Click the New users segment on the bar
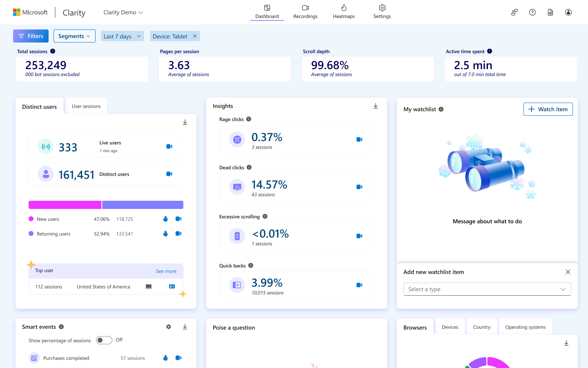This screenshot has width=588, height=368. pos(65,204)
